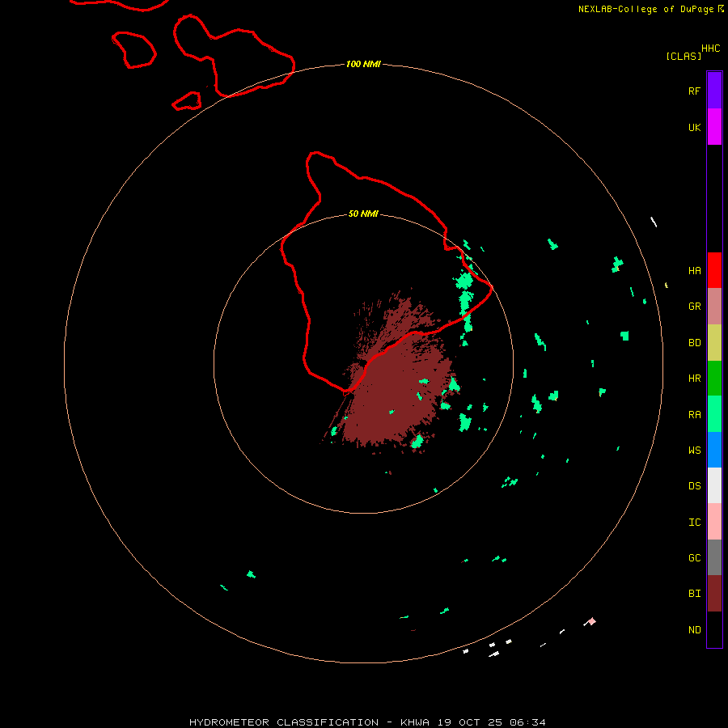Click the RF purple legend swatch
The height and width of the screenshot is (728, 728).
(x=714, y=91)
